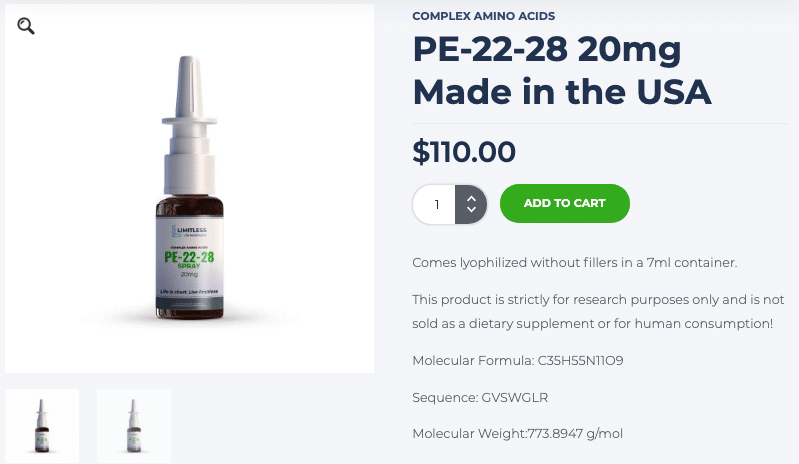The width and height of the screenshot is (799, 464).
Task: Click the 'Comes lyophilized without fillers' sentence
Action: point(574,263)
